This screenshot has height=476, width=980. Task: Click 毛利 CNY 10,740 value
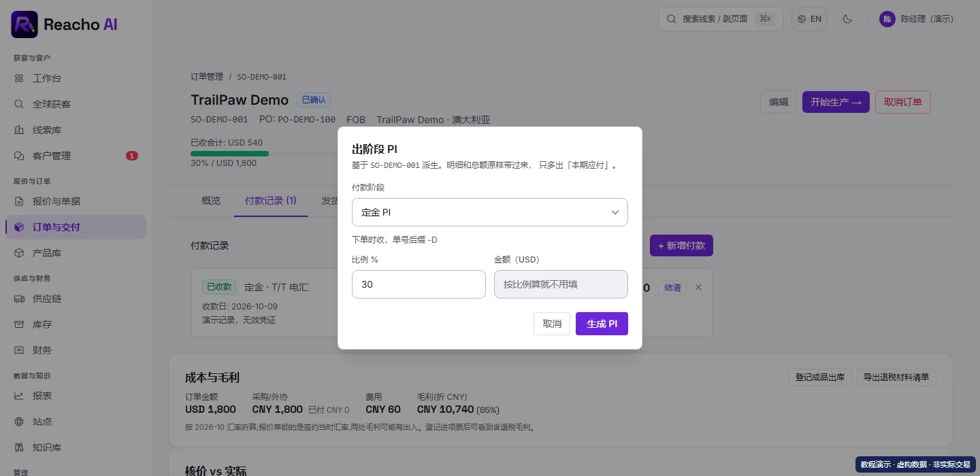click(445, 409)
